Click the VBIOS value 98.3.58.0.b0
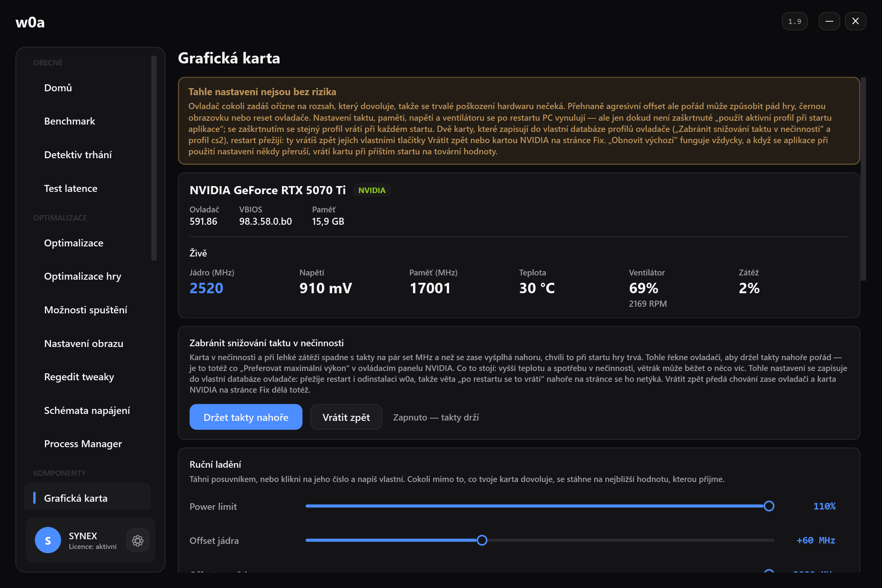Screen dimensions: 882x588 pyautogui.click(x=265, y=221)
